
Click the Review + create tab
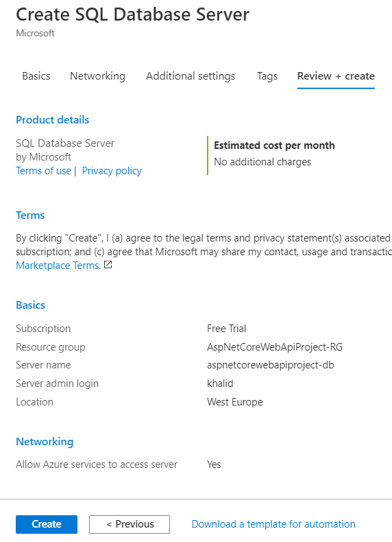[x=336, y=76]
